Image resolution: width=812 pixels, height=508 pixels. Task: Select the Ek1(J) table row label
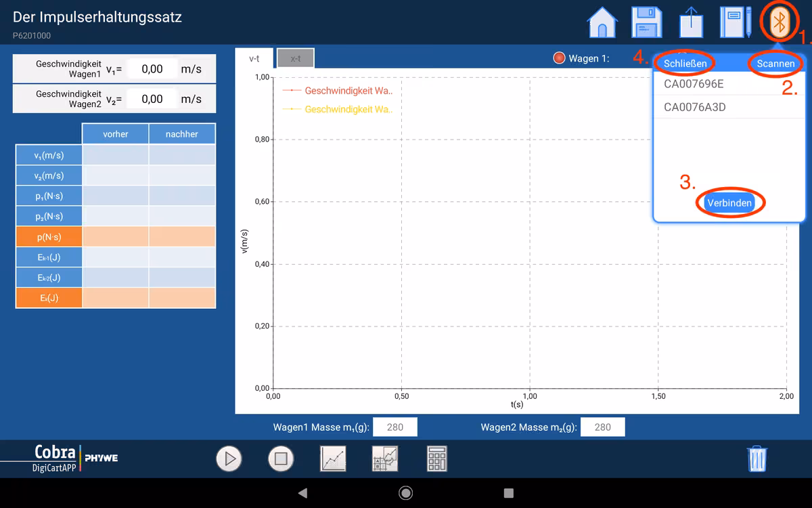pos(49,257)
